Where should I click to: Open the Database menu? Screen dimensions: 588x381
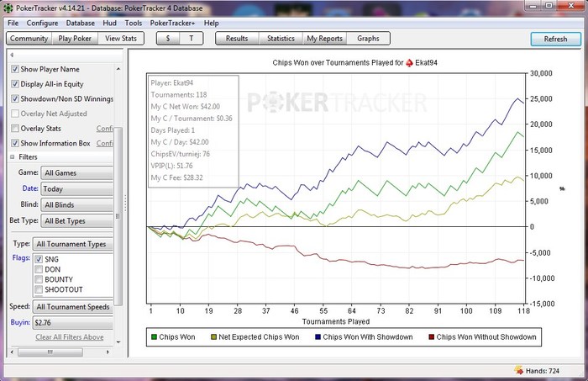point(81,23)
